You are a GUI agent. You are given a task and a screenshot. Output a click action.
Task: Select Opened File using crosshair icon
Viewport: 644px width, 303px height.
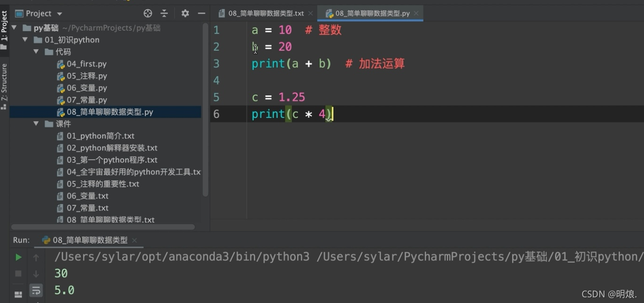coord(147,13)
